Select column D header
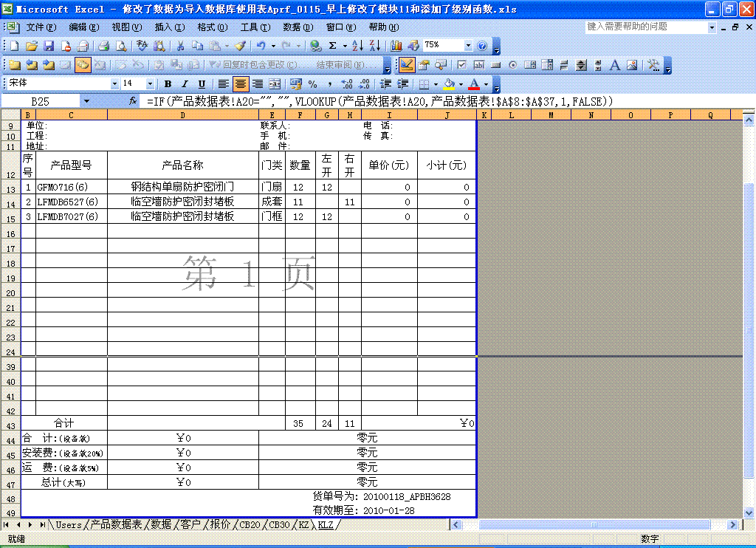Screen dimensions: 756x548 (x=183, y=115)
